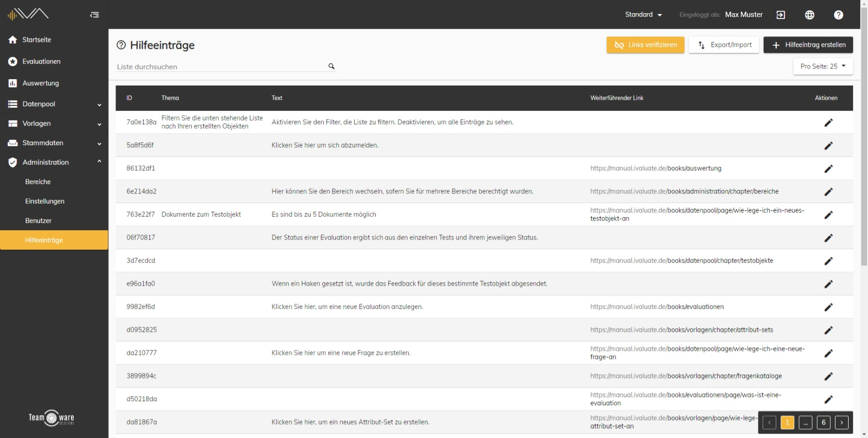Open Bereiche under Administration
Screen dimensions: 868x438
(54, 182)
